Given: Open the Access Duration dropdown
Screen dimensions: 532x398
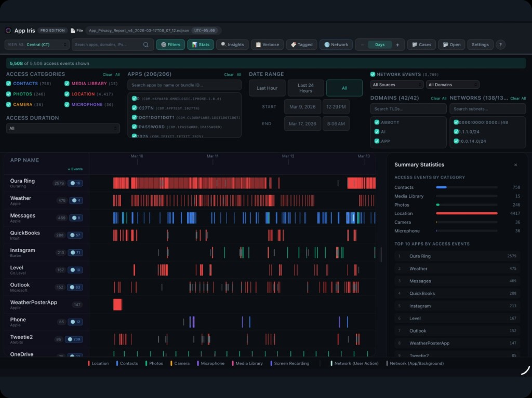Looking at the screenshot, I should click(63, 128).
